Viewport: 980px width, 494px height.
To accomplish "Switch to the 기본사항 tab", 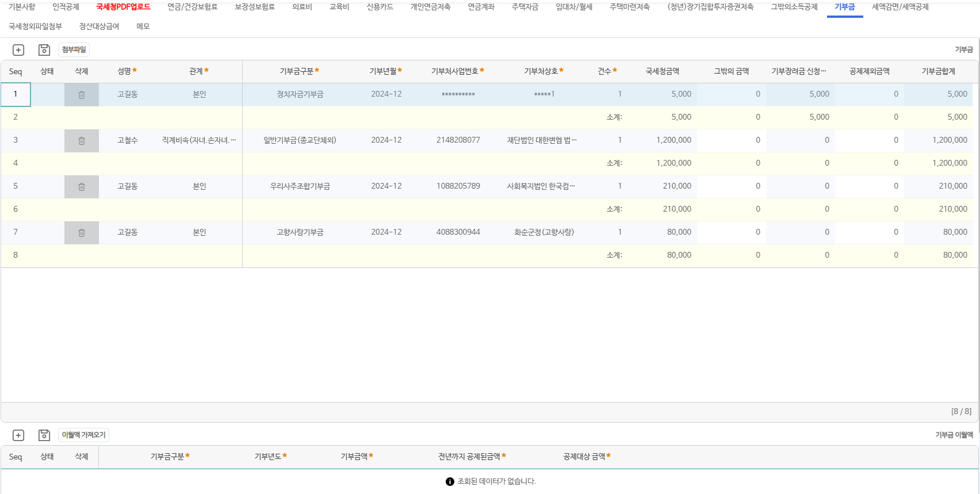I will point(22,7).
